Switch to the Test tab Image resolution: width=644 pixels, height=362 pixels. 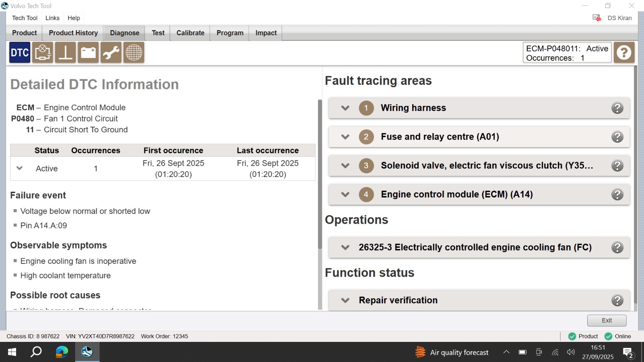[x=158, y=33]
